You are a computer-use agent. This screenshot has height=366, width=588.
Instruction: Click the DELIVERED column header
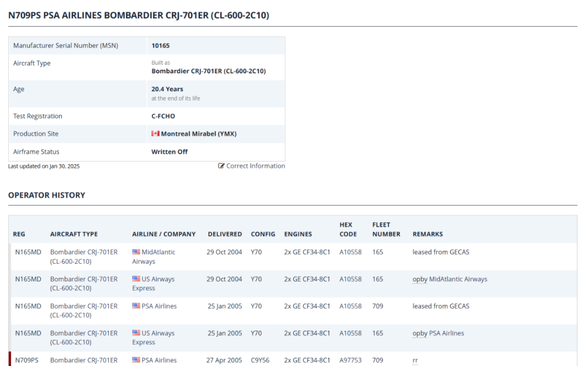[x=225, y=234]
